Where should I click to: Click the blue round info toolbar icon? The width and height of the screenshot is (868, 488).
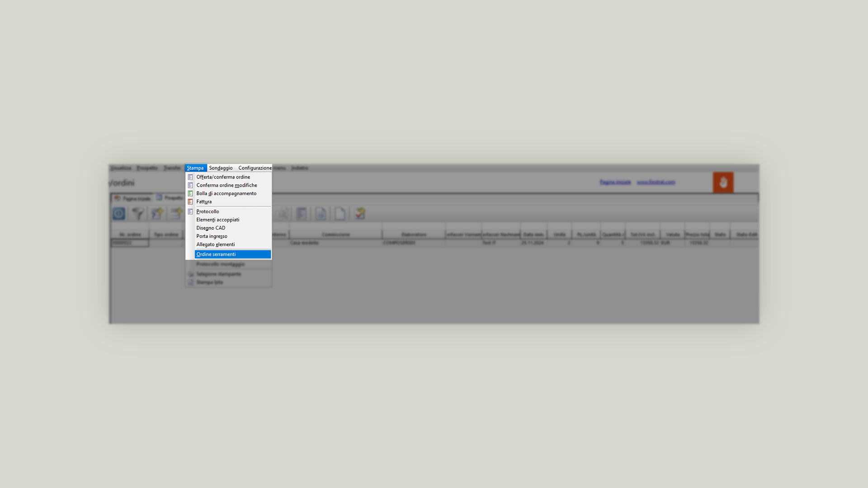[119, 214]
